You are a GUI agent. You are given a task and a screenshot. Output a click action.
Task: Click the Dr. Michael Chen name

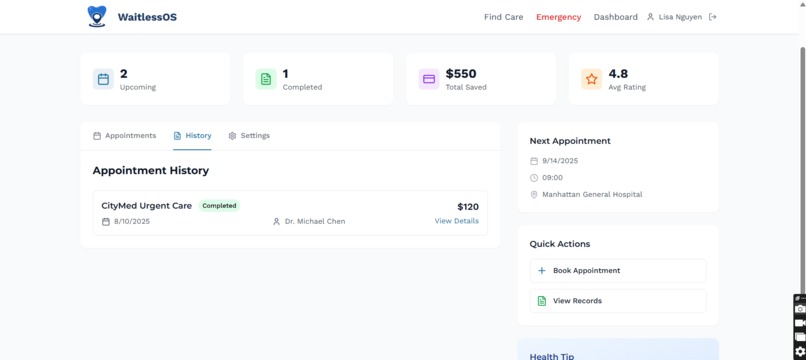point(315,222)
